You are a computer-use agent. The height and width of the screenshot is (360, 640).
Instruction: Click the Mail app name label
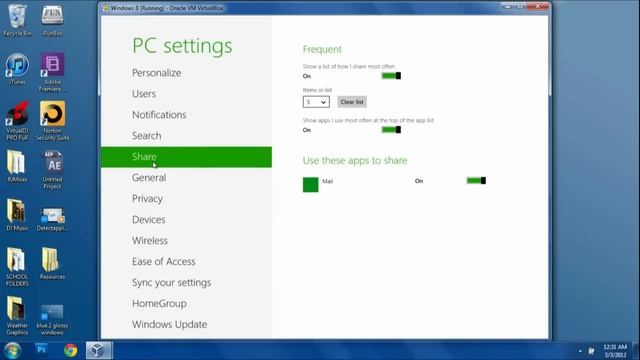(327, 181)
